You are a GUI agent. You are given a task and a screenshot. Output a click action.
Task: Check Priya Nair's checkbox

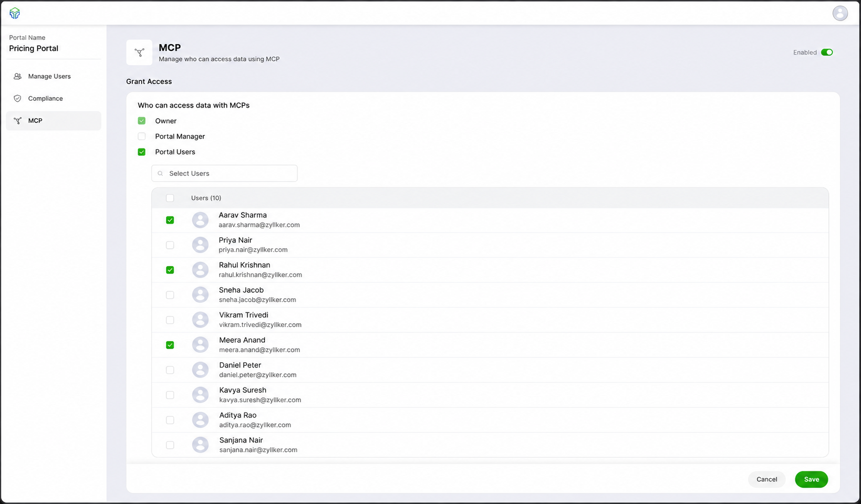(x=170, y=245)
